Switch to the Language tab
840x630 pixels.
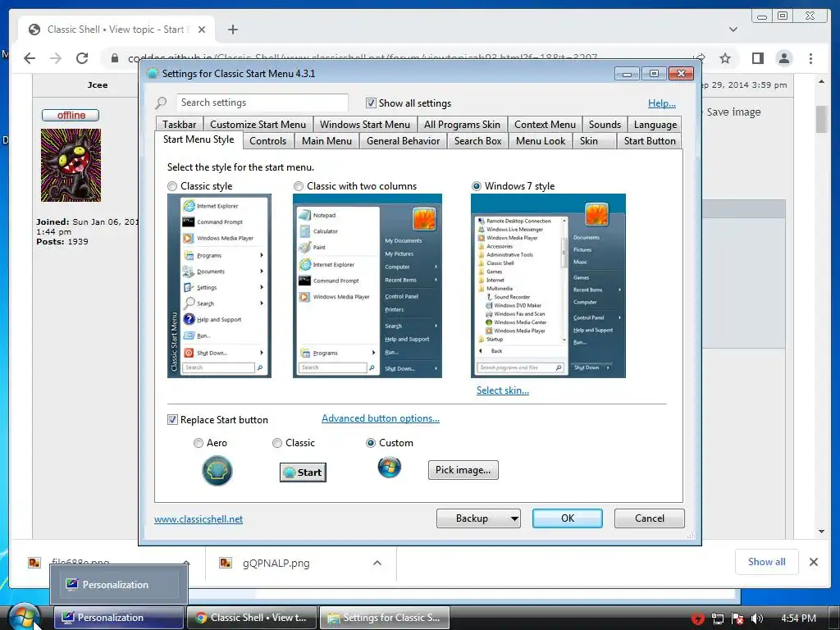(655, 125)
